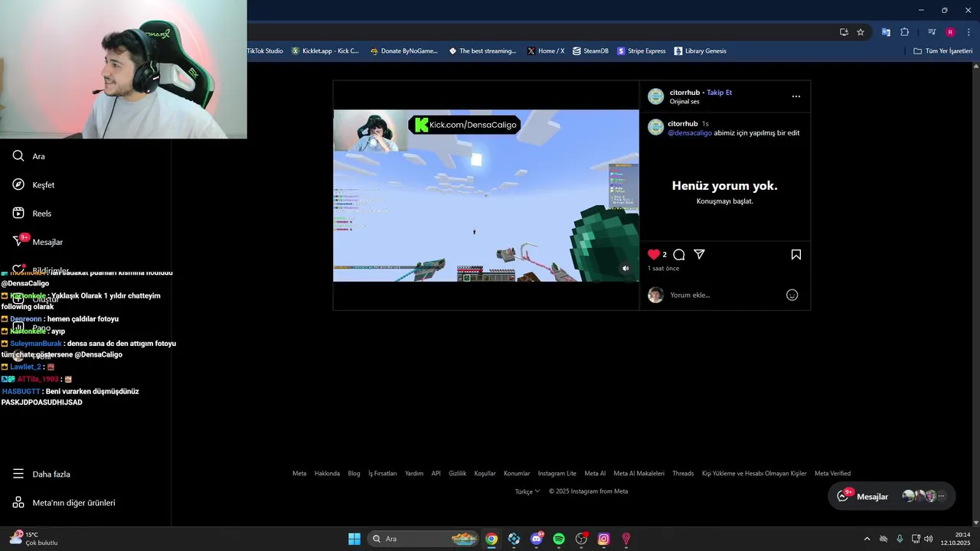Viewport: 980px width, 551px height.
Task: Open Instagram search from sidebar (Ara)
Action: [x=29, y=156]
